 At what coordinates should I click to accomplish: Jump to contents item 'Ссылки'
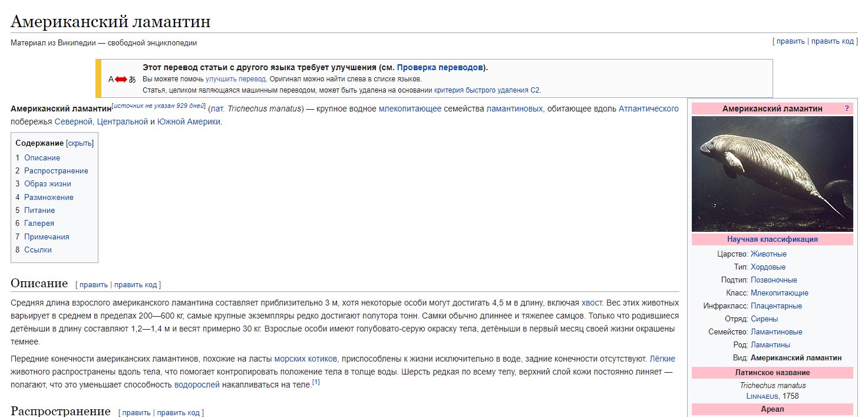pyautogui.click(x=38, y=249)
